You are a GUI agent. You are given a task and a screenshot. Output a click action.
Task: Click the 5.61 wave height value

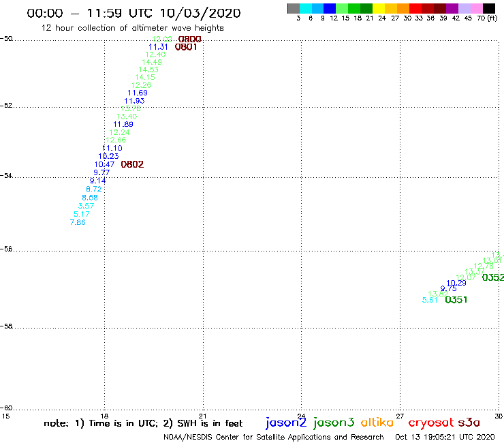(430, 300)
